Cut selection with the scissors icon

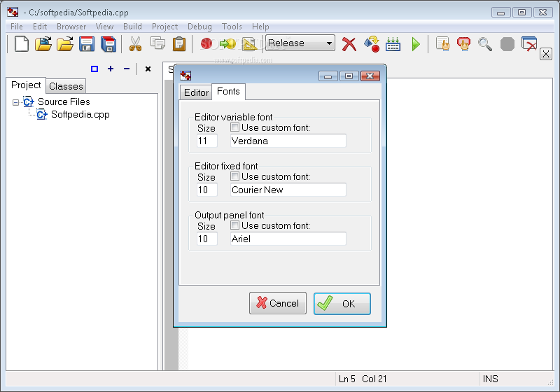click(135, 44)
